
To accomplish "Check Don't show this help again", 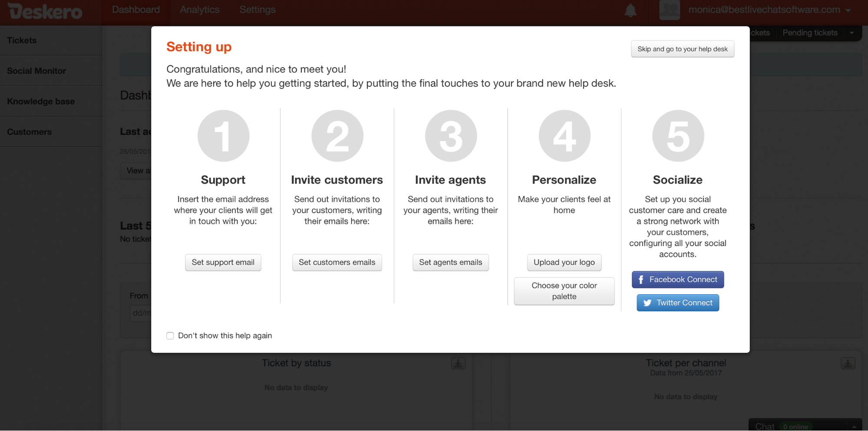I will point(170,336).
